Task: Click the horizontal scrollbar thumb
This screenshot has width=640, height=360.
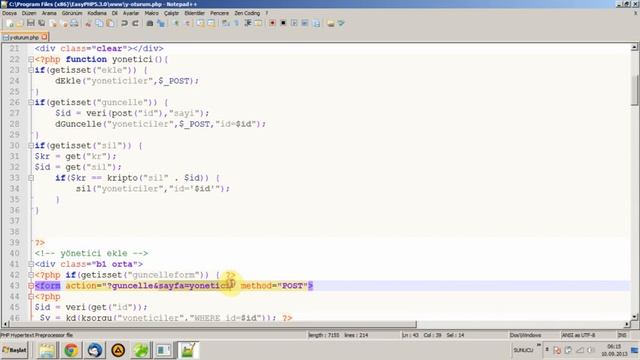Action: point(212,324)
